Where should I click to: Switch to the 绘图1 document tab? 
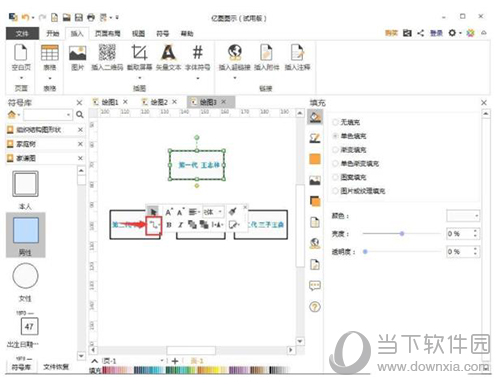[x=110, y=102]
